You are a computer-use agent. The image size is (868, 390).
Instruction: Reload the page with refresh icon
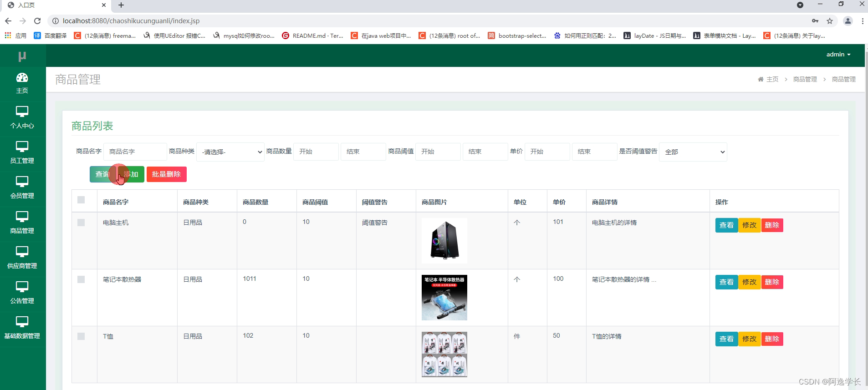(x=37, y=21)
